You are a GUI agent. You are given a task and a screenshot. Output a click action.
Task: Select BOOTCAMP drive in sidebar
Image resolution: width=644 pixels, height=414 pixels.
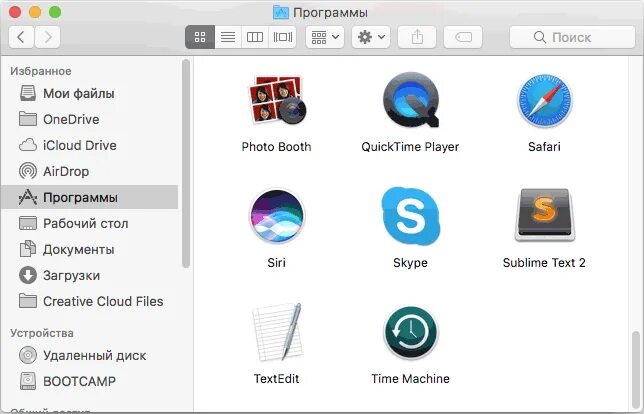[x=90, y=381]
